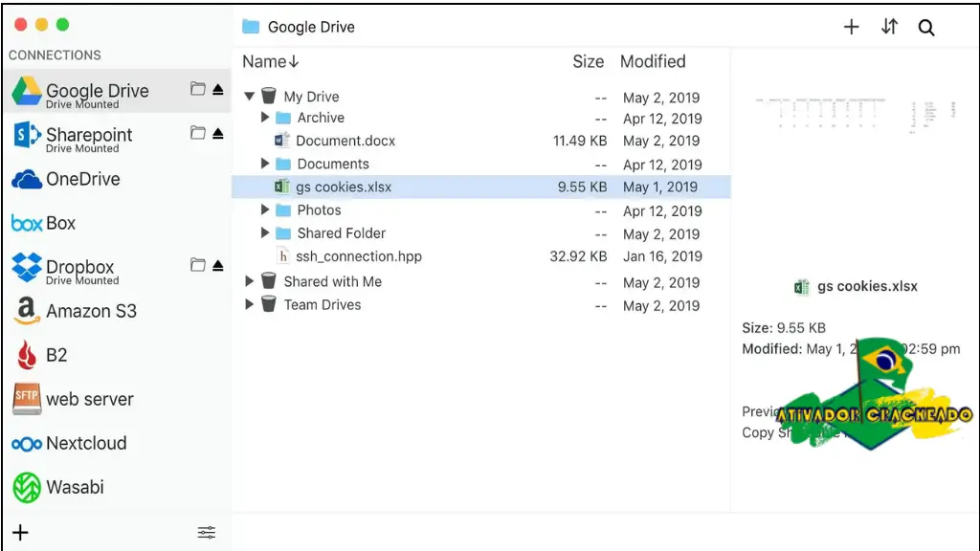Open the Sharepoint connection
Viewport: 980px width, 551px height.
(x=117, y=136)
